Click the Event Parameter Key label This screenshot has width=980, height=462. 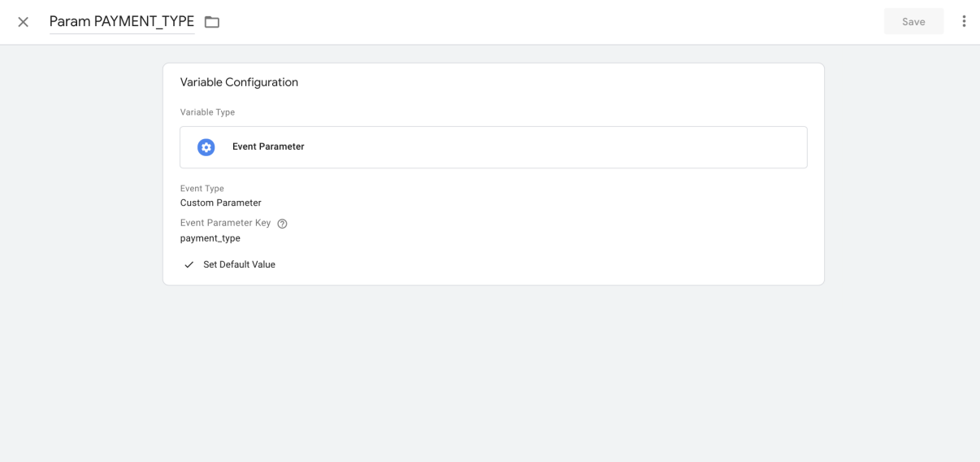pos(225,223)
